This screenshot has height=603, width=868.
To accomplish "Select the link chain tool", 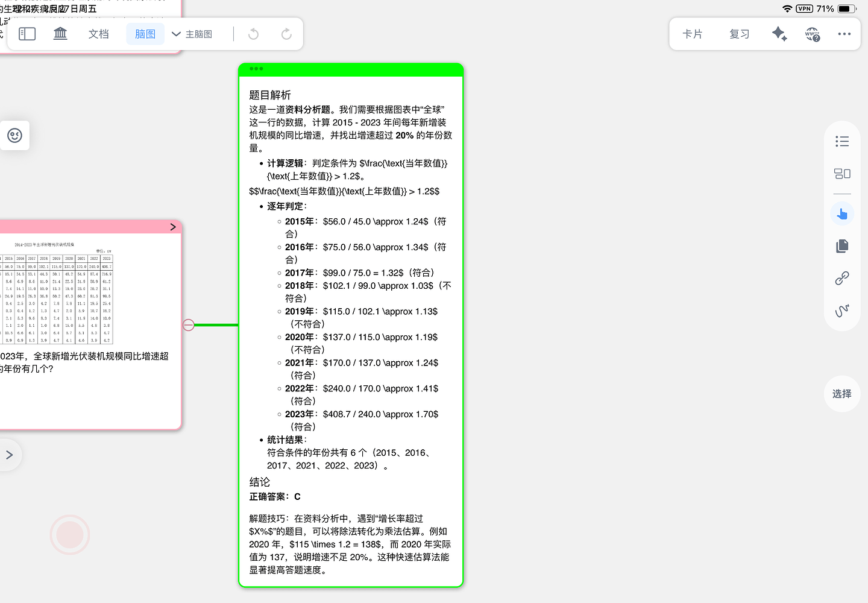I will pyautogui.click(x=842, y=278).
